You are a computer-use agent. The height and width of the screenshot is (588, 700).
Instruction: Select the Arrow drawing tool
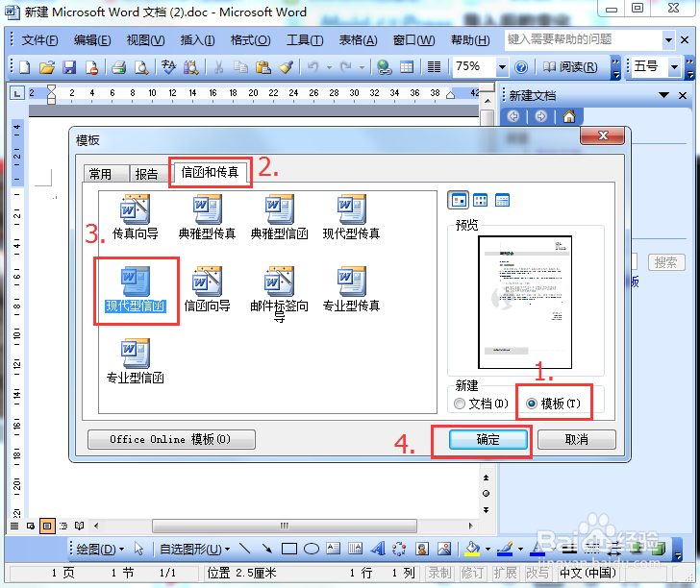tap(267, 549)
